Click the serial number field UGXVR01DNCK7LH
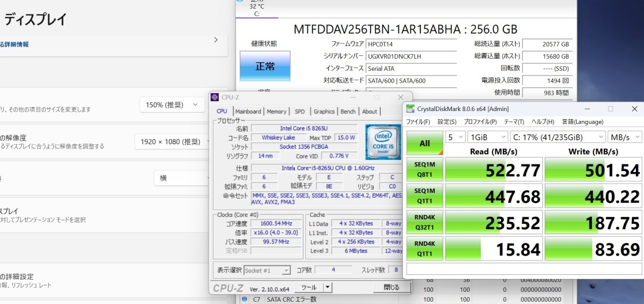 [411, 56]
